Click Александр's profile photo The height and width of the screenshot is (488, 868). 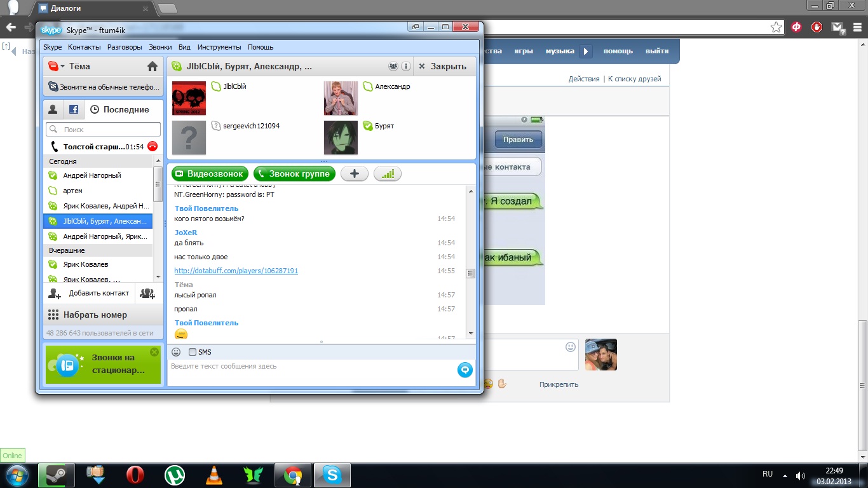point(341,98)
